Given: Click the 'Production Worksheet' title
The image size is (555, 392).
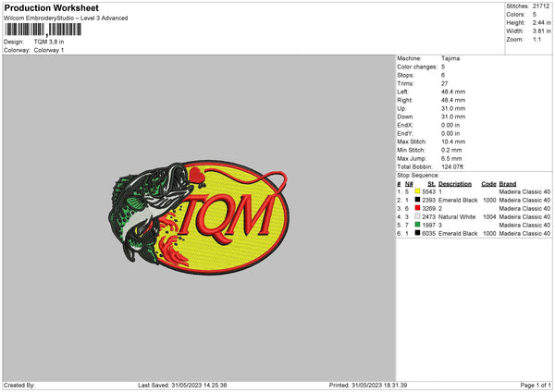Looking at the screenshot, I should [51, 7].
